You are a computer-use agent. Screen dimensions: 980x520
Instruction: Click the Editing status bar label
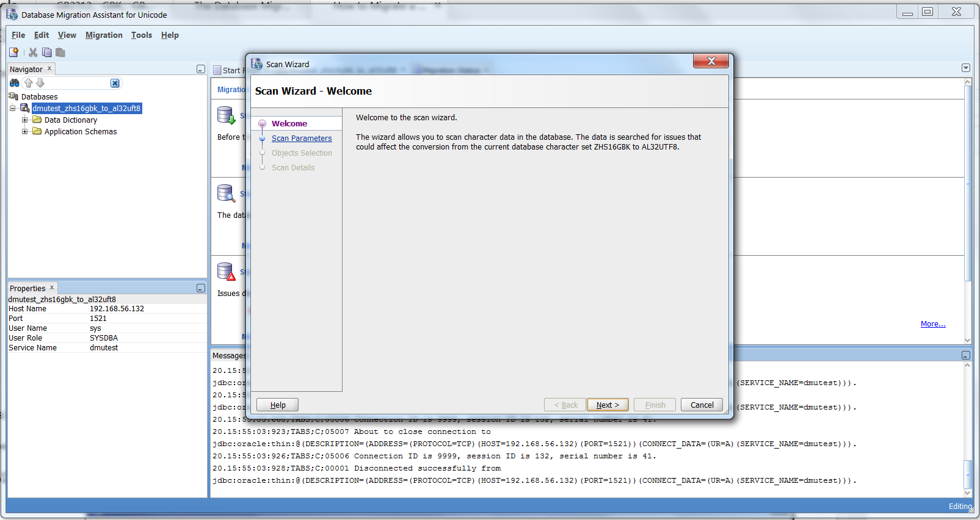click(960, 507)
